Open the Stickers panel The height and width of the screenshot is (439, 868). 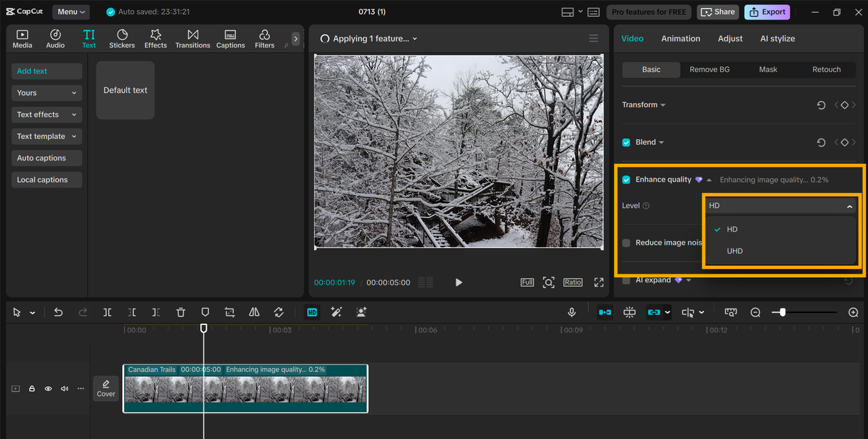pyautogui.click(x=122, y=39)
